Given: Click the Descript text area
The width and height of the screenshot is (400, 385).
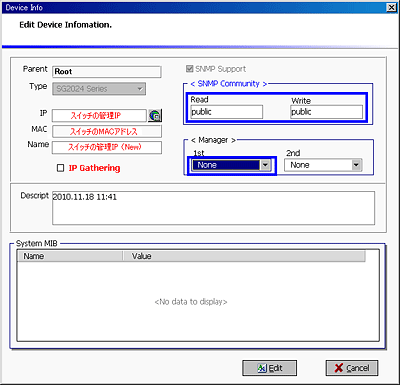Looking at the screenshot, I should [x=213, y=208].
